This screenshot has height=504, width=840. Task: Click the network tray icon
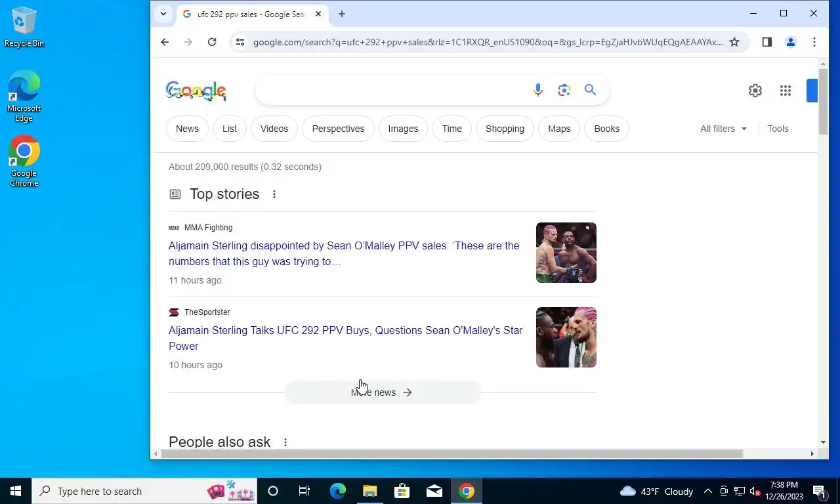pos(740,491)
